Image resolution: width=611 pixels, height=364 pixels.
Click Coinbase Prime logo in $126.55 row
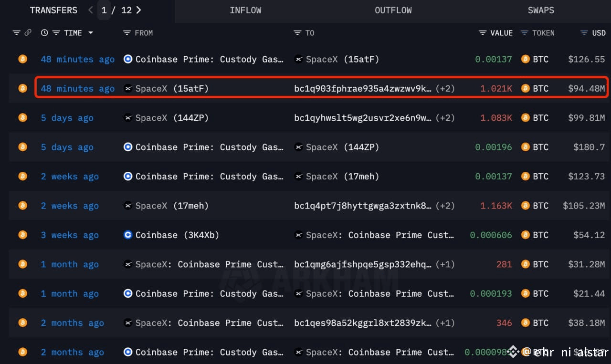[127, 59]
